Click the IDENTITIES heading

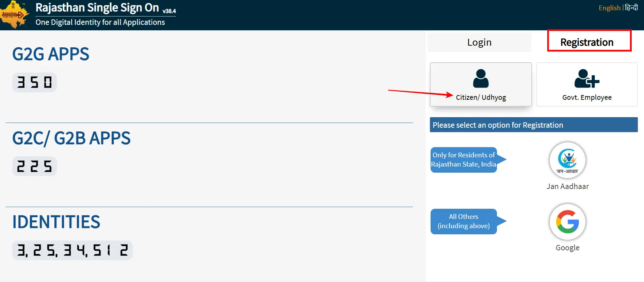click(x=56, y=222)
